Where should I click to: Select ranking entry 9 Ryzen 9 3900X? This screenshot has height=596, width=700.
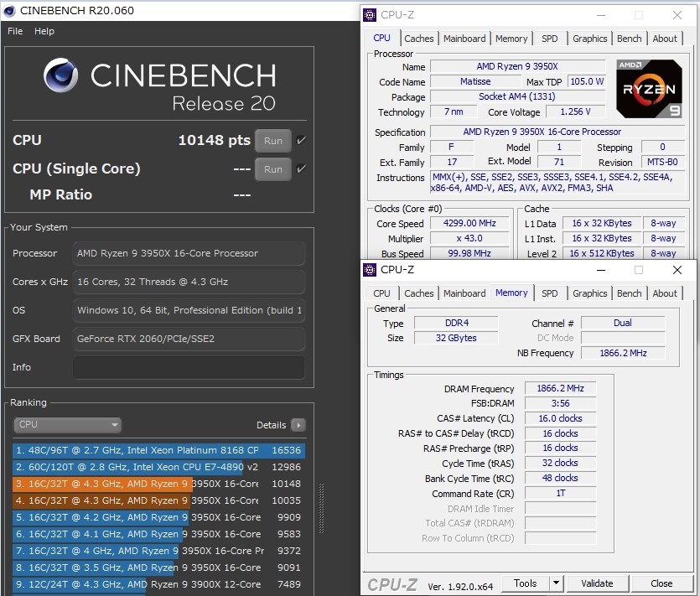point(159,584)
